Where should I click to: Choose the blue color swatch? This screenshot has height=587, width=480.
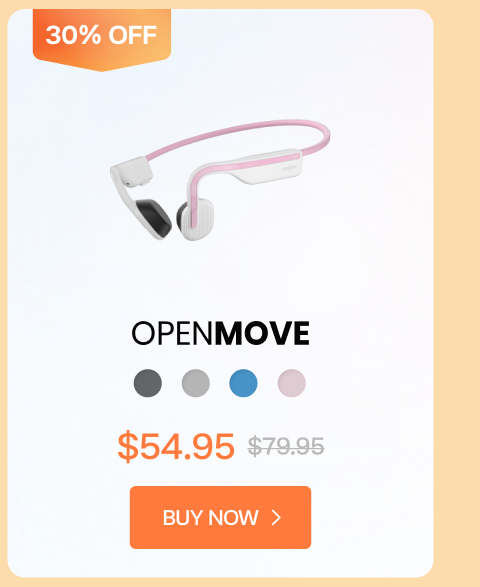click(243, 383)
